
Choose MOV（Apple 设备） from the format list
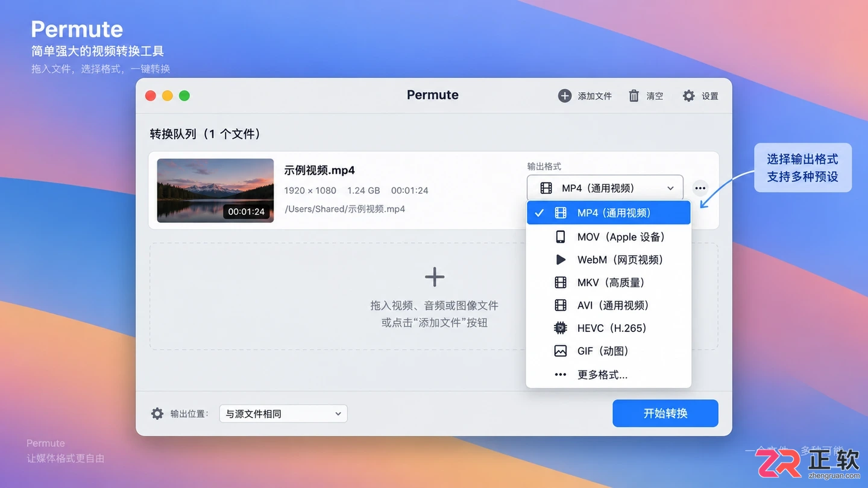609,237
